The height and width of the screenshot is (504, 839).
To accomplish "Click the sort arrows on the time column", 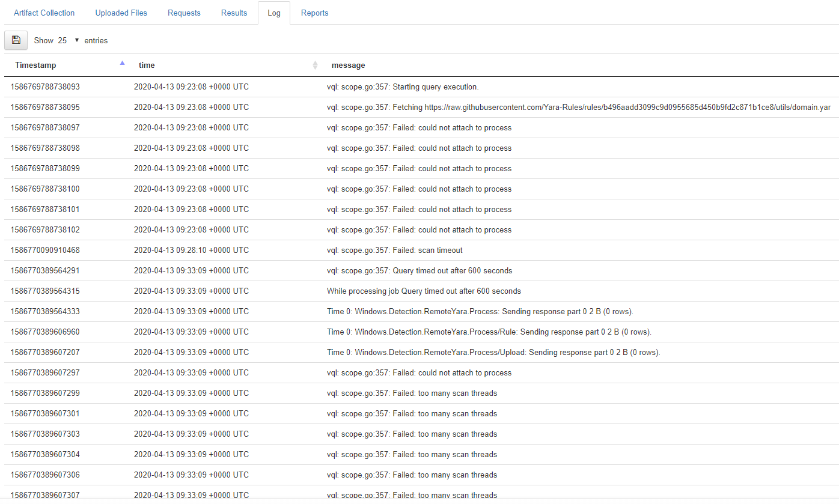I will (x=315, y=65).
